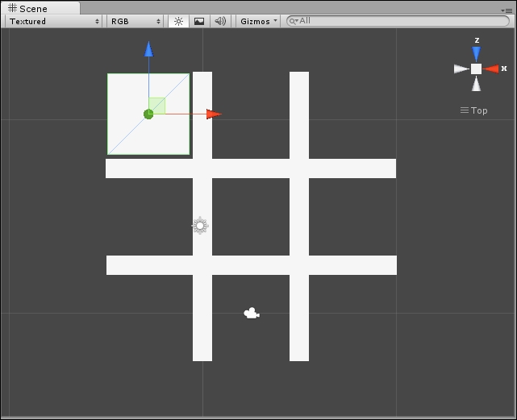Click the green XZ plane move handle
The image size is (517, 420).
pyautogui.click(x=157, y=106)
